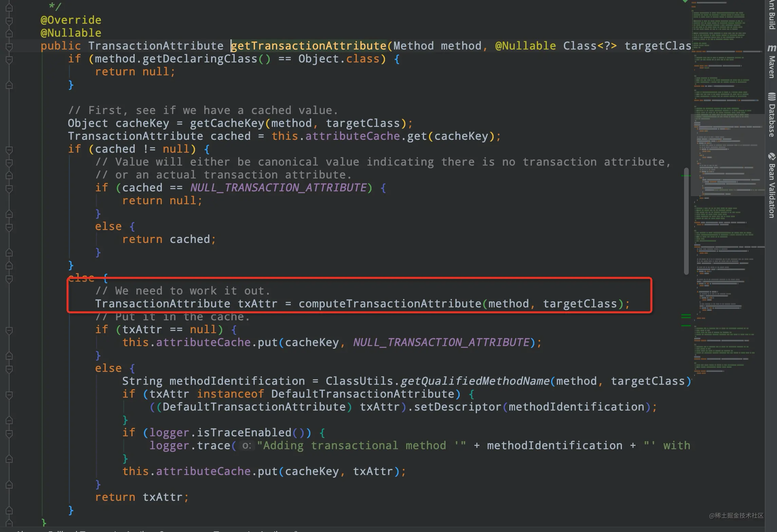The width and height of the screenshot is (777, 532).
Task: Click green inspection checkmark at editor top-right
Action: (x=685, y=1)
